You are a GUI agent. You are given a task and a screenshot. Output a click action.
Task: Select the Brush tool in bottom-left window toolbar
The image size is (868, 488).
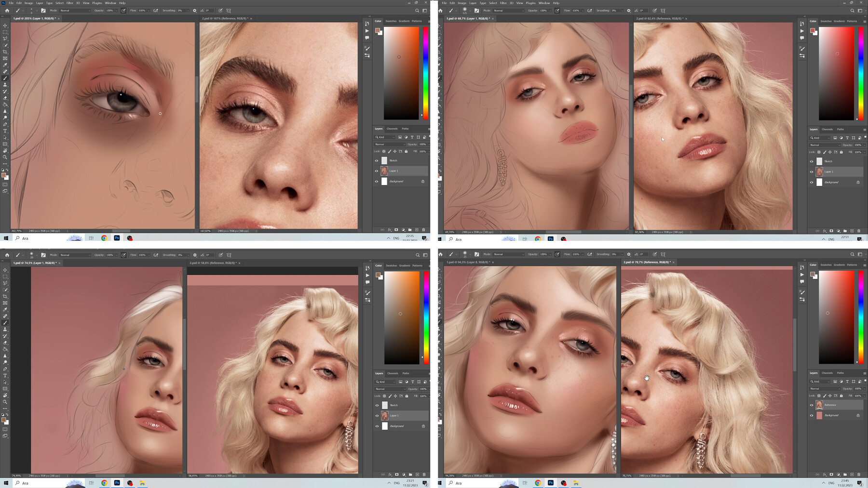5,323
